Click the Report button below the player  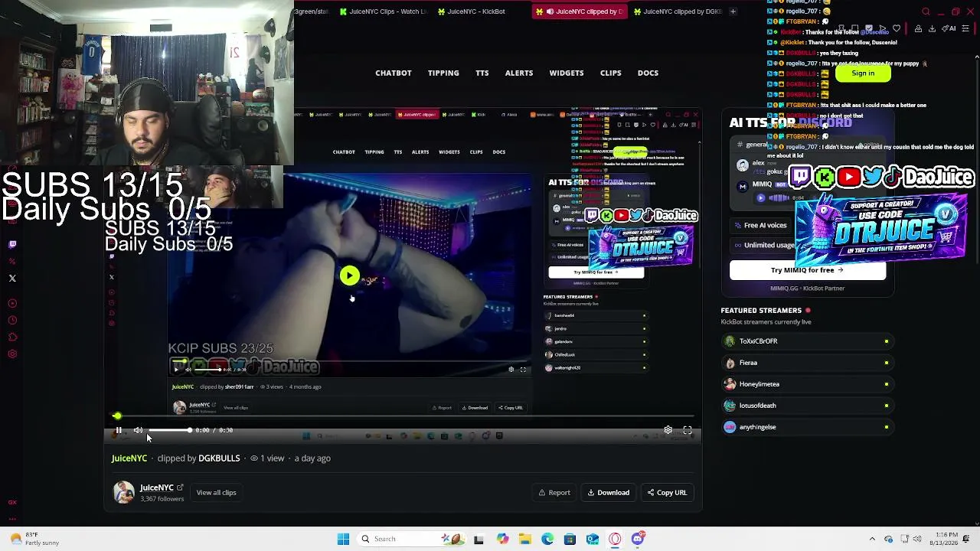coord(554,493)
